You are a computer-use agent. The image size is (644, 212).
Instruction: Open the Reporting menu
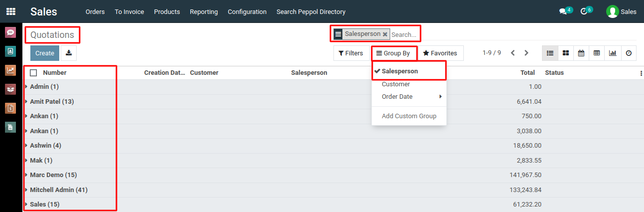coord(204,11)
